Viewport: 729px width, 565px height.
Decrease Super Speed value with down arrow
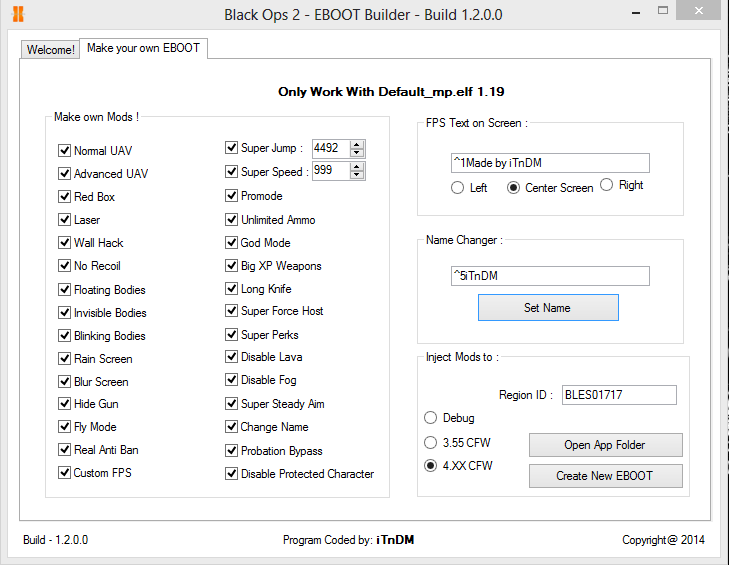(357, 175)
